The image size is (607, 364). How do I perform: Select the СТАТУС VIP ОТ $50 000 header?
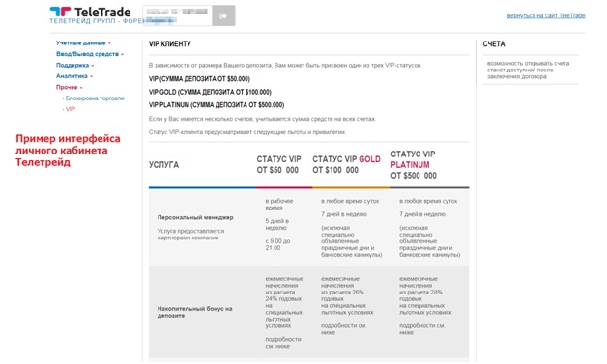[x=278, y=165]
